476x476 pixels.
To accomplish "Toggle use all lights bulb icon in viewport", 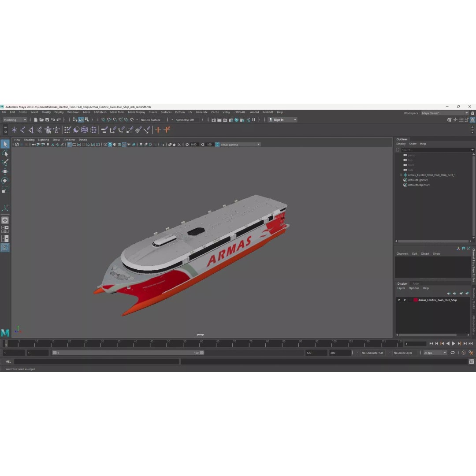I will coord(129,145).
